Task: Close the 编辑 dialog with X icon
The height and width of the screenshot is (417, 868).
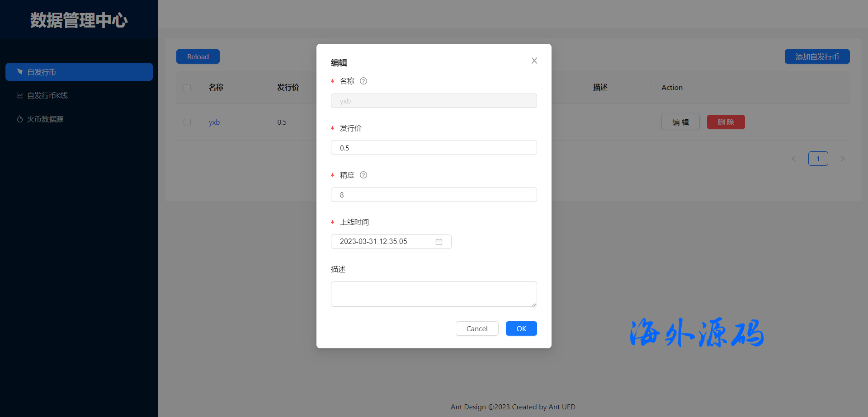Action: pyautogui.click(x=534, y=61)
